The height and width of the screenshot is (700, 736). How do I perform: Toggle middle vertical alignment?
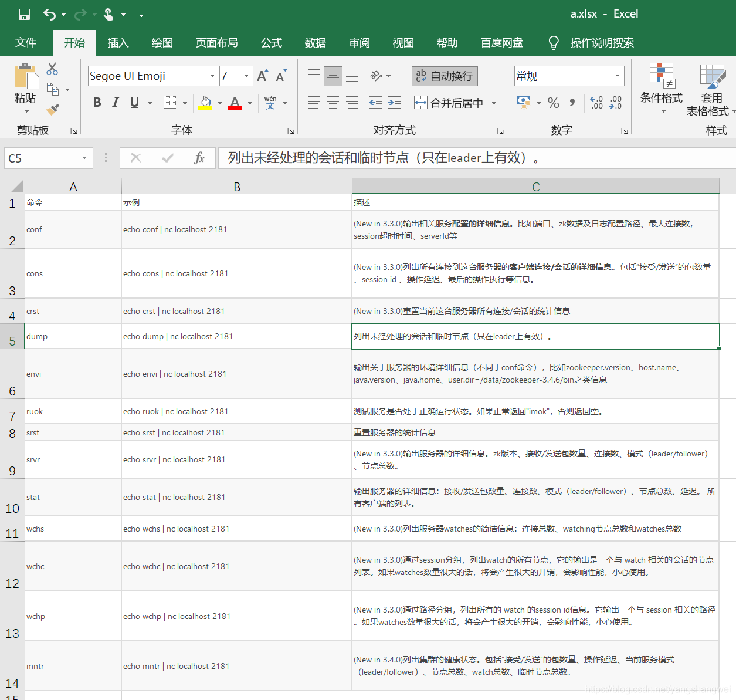tap(333, 76)
